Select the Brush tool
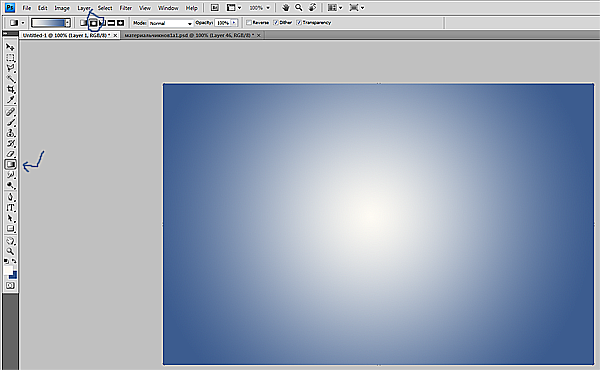The height and width of the screenshot is (370, 600). click(10, 122)
